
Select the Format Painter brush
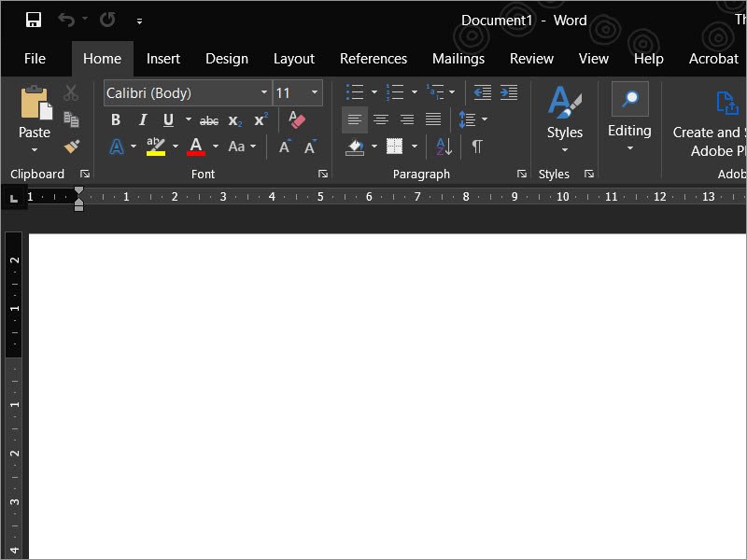coord(72,147)
